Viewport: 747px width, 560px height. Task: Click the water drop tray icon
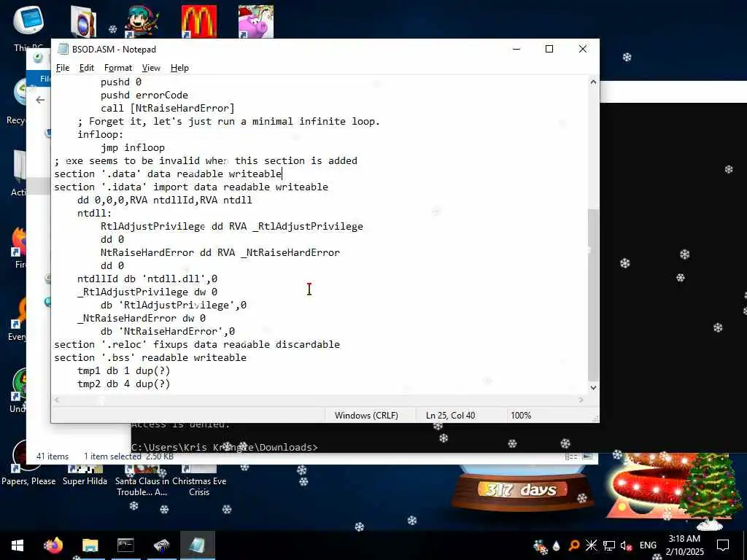click(557, 545)
